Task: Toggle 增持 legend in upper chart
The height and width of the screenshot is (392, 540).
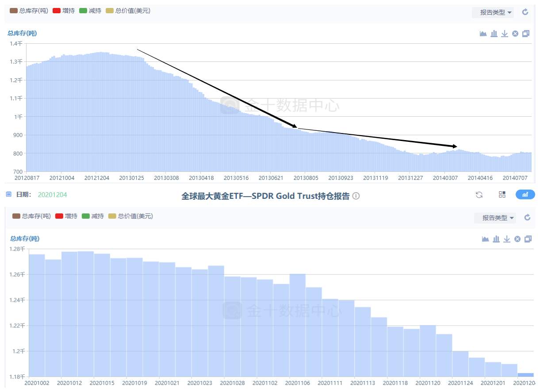Action: coord(64,11)
